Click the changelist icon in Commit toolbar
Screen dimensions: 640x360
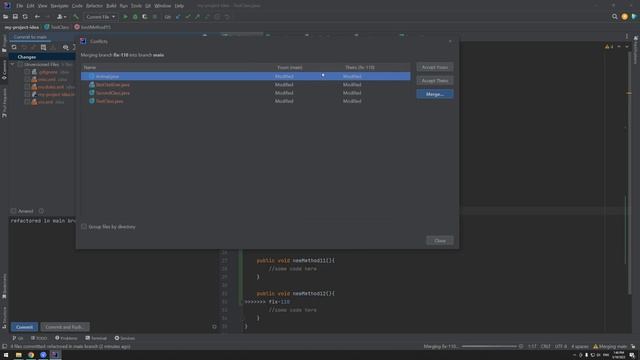[43, 47]
